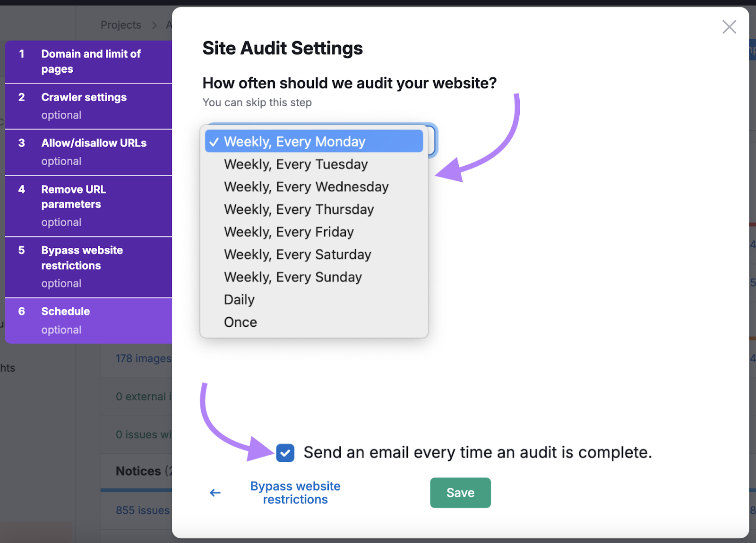Screen dimensions: 756x543
Task: Close the Site Audit Settings modal
Action: pos(729,27)
